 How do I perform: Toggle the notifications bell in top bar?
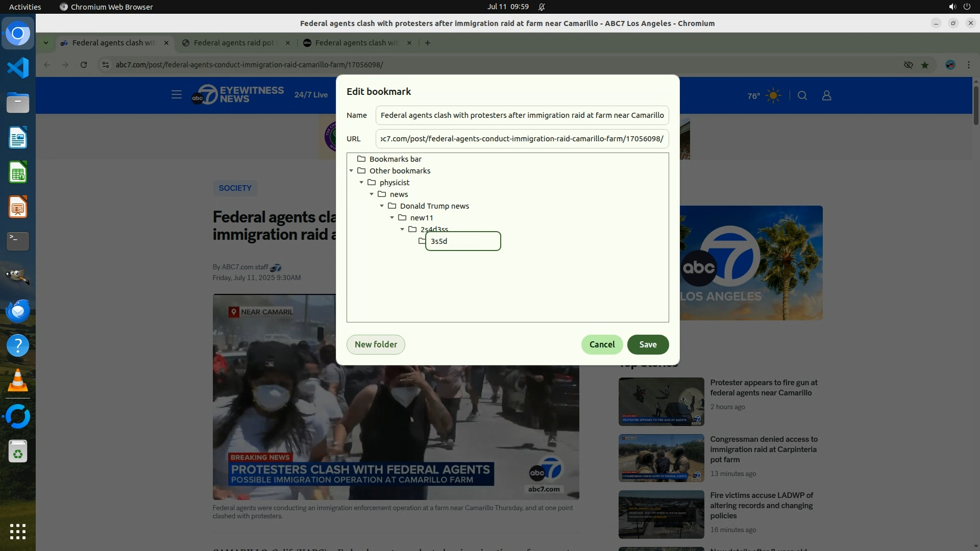click(x=542, y=7)
